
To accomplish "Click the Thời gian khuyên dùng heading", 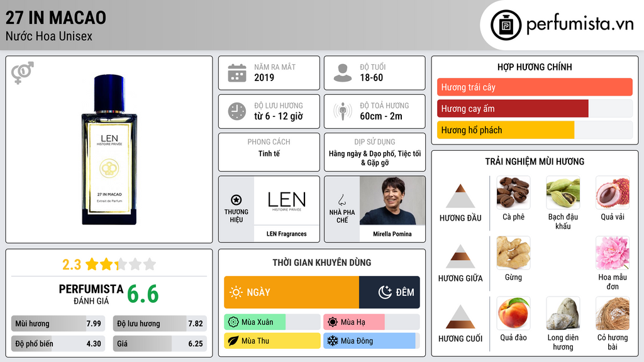I will pos(321,263).
